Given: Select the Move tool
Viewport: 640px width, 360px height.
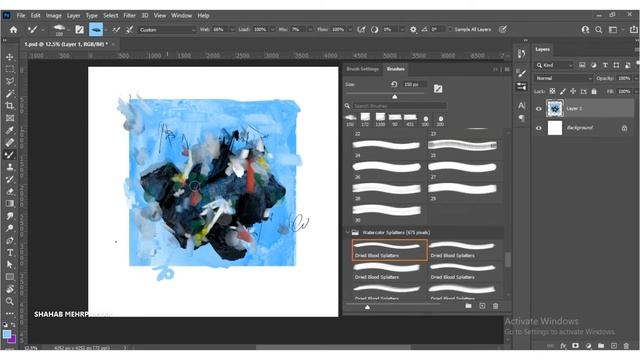Looking at the screenshot, I should pos(9,57).
